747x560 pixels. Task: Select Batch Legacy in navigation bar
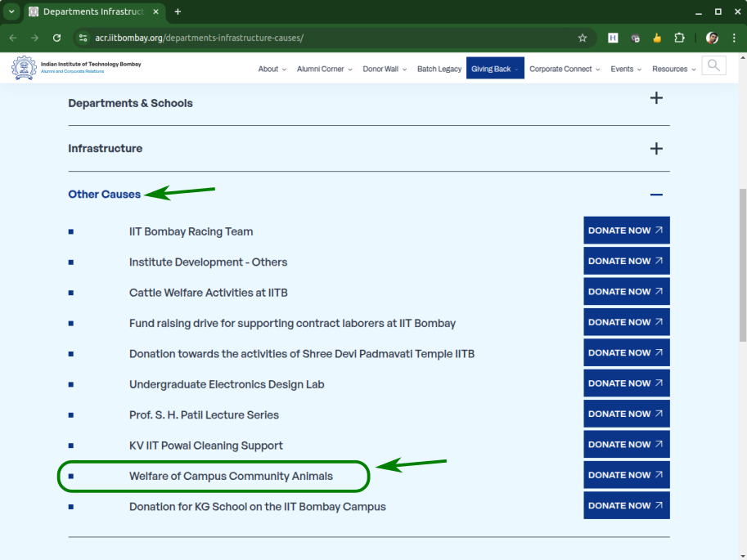pos(439,69)
